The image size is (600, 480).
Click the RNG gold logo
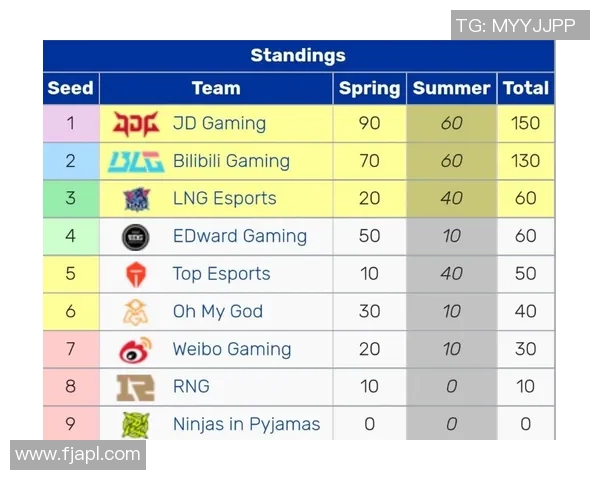pos(135,387)
